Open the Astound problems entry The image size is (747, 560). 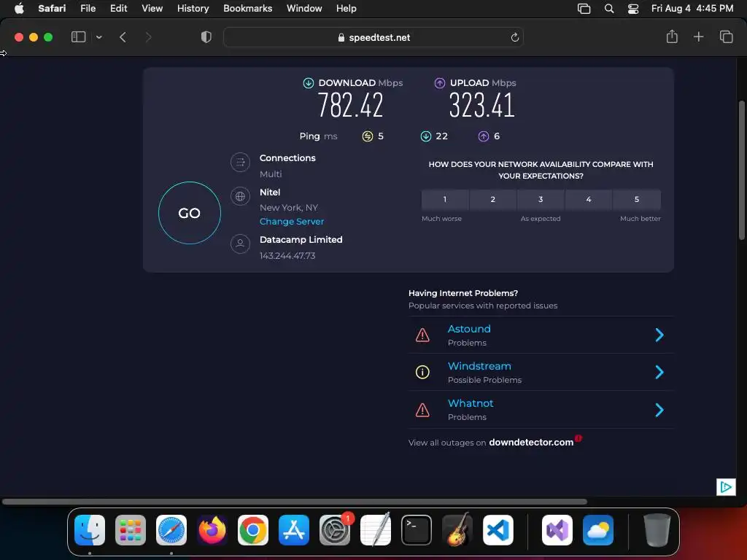(541, 335)
